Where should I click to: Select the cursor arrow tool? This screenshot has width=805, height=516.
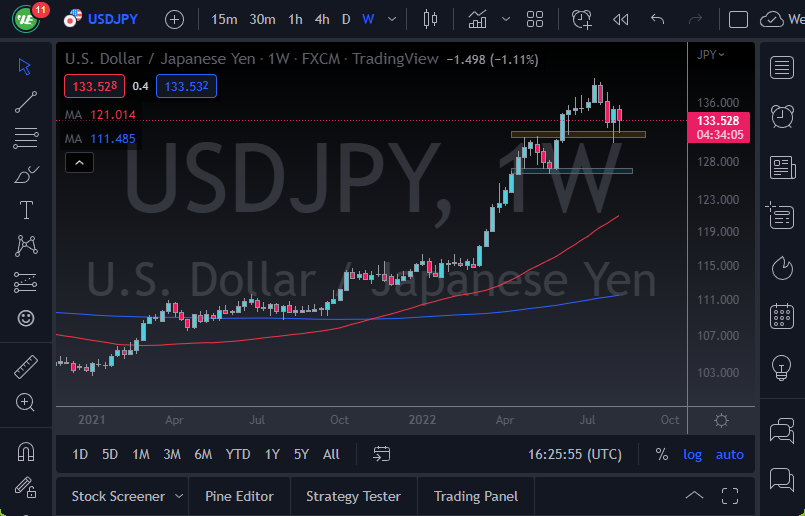point(24,67)
